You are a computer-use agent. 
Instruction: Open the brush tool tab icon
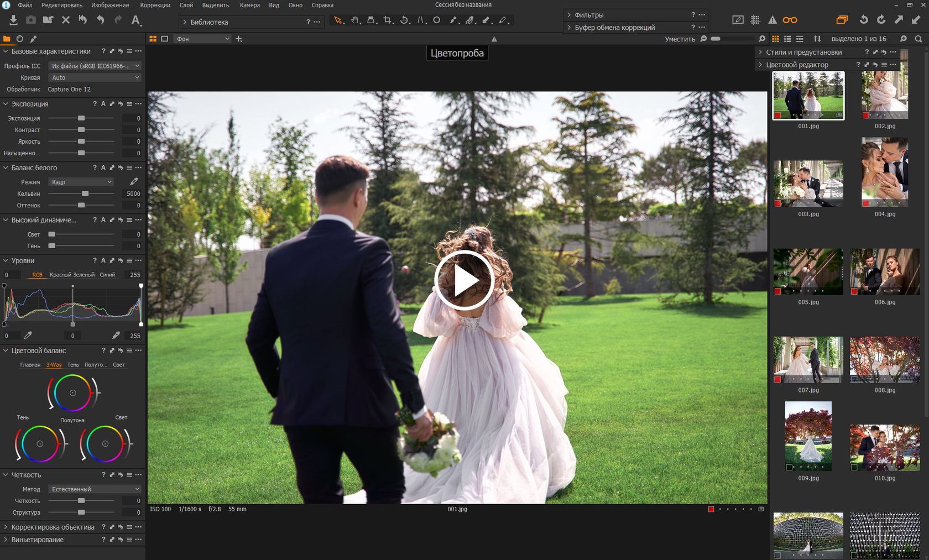pyautogui.click(x=33, y=39)
